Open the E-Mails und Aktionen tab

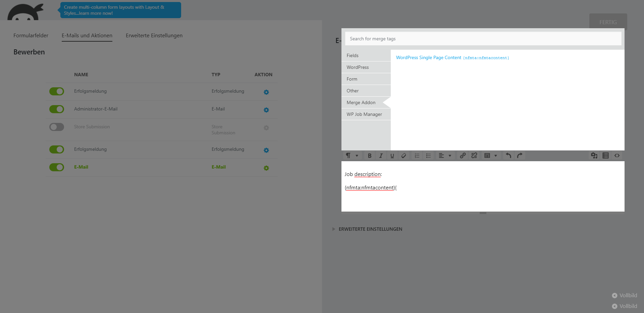pyautogui.click(x=87, y=36)
